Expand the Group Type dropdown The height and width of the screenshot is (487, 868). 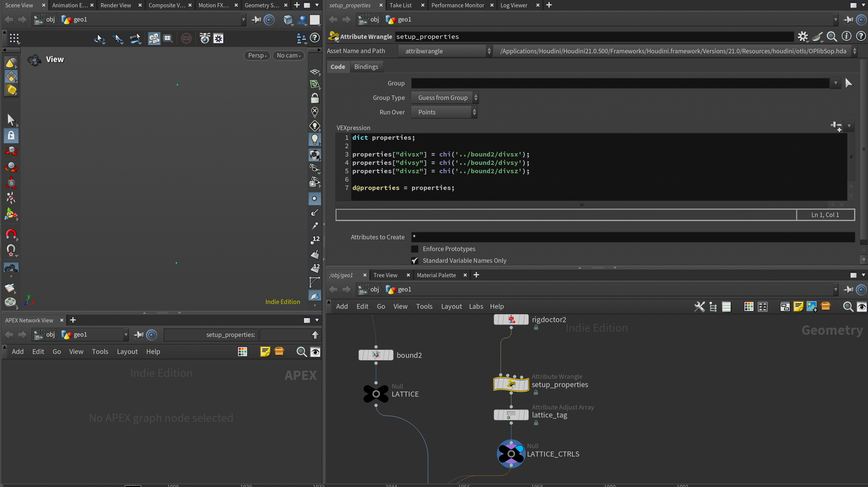[x=444, y=98]
